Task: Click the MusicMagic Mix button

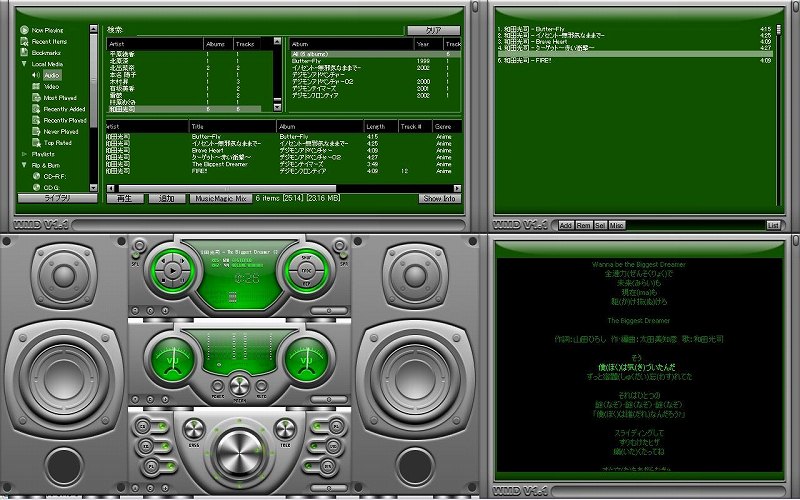Action: 219,199
